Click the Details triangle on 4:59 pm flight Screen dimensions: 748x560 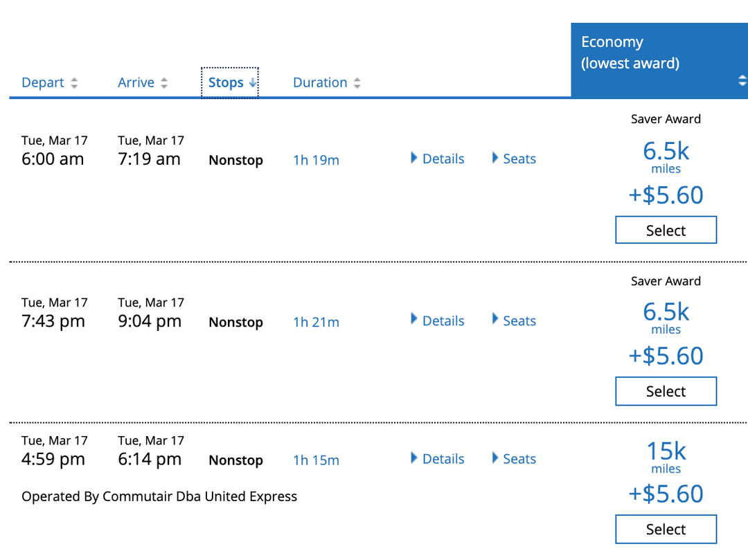point(414,458)
